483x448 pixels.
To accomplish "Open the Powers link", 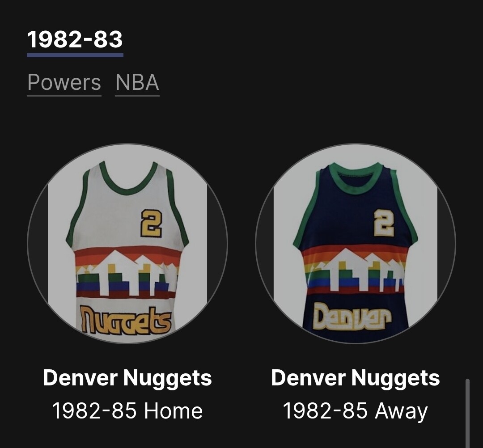I will [64, 82].
